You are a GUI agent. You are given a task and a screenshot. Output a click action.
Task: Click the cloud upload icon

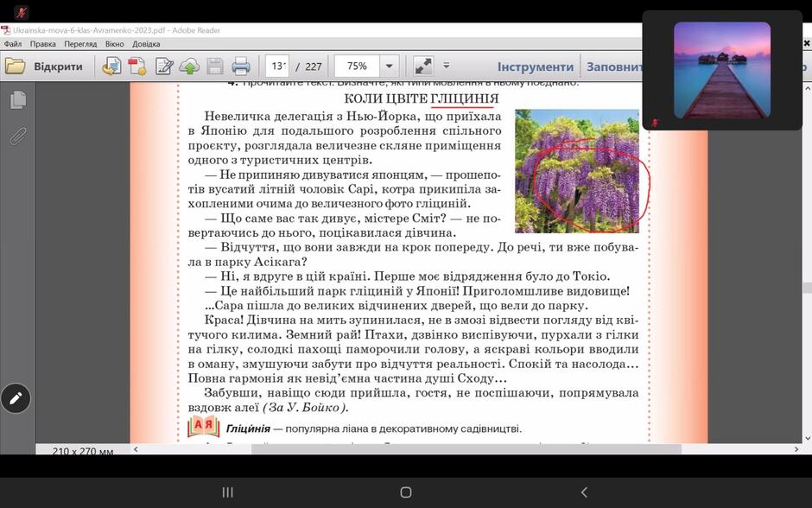189,67
